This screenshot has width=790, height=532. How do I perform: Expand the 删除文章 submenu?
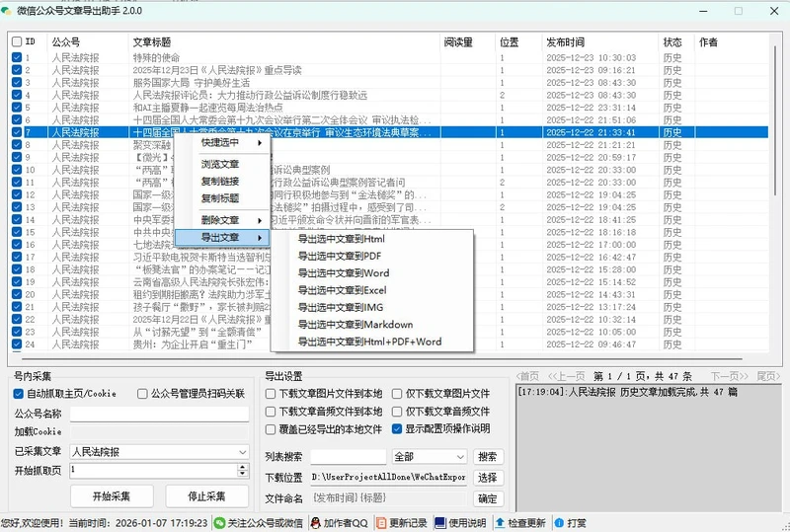pyautogui.click(x=222, y=220)
